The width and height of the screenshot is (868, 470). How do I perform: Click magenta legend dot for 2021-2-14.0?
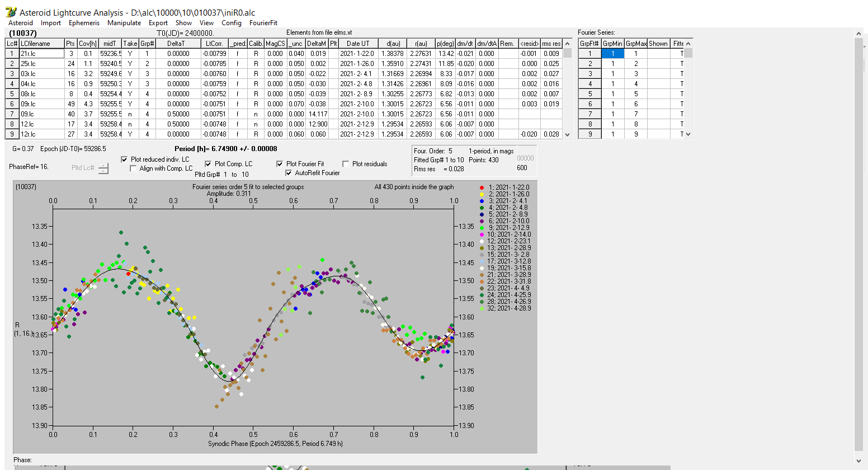482,234
